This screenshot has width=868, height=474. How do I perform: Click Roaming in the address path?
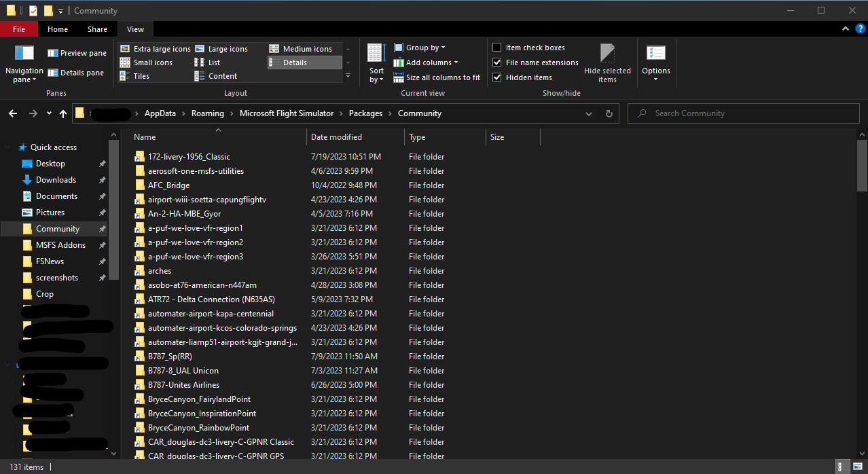coord(208,113)
